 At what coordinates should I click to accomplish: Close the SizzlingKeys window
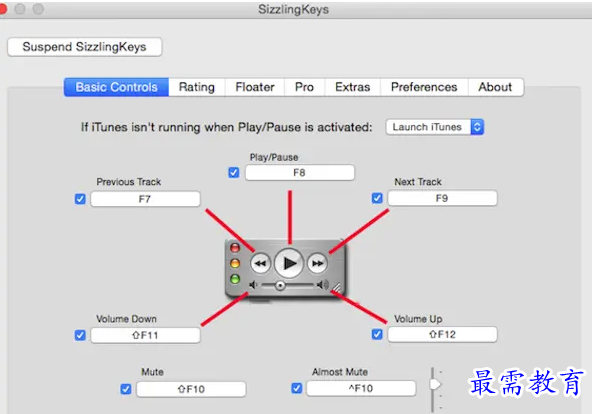pos(2,9)
